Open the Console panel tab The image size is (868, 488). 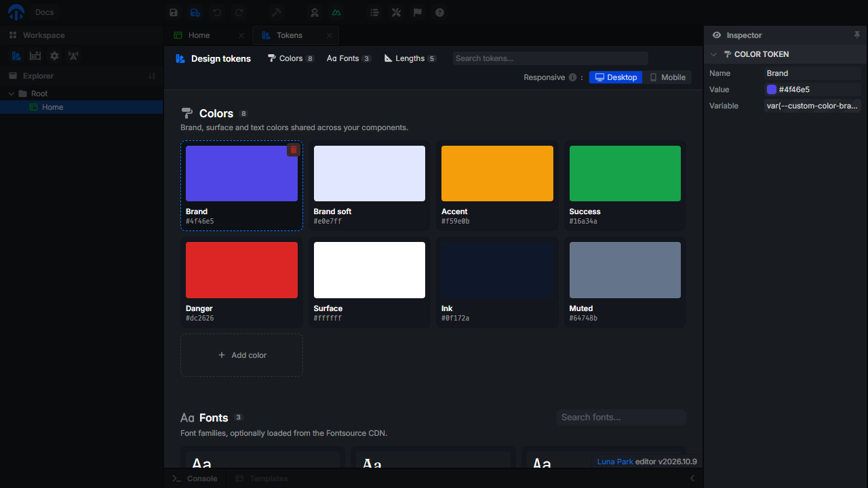[x=195, y=479]
